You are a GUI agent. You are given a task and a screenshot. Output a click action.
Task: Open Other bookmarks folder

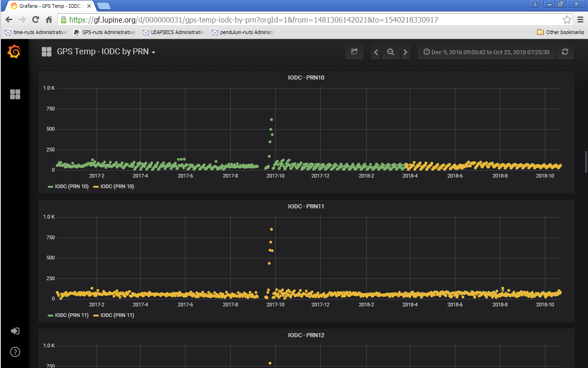[x=560, y=32]
